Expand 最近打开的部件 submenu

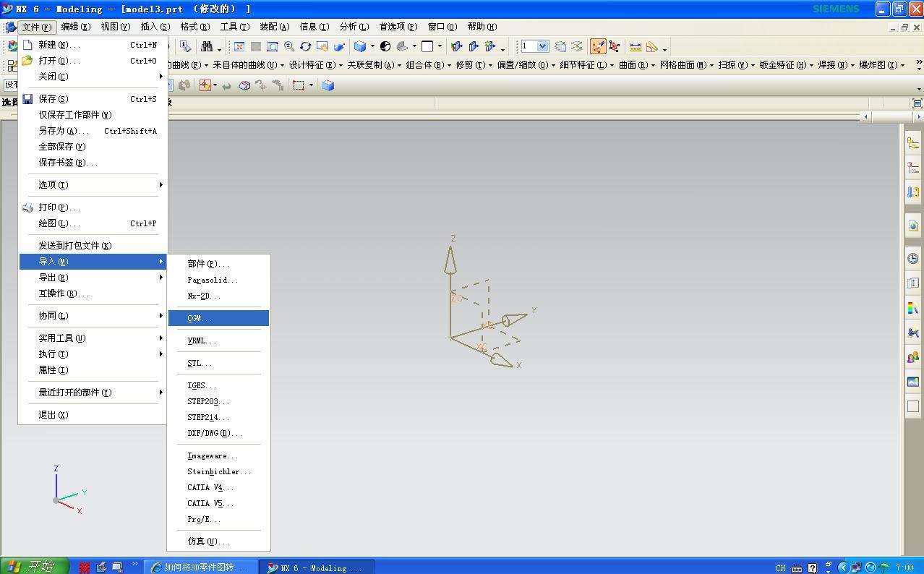tap(93, 393)
